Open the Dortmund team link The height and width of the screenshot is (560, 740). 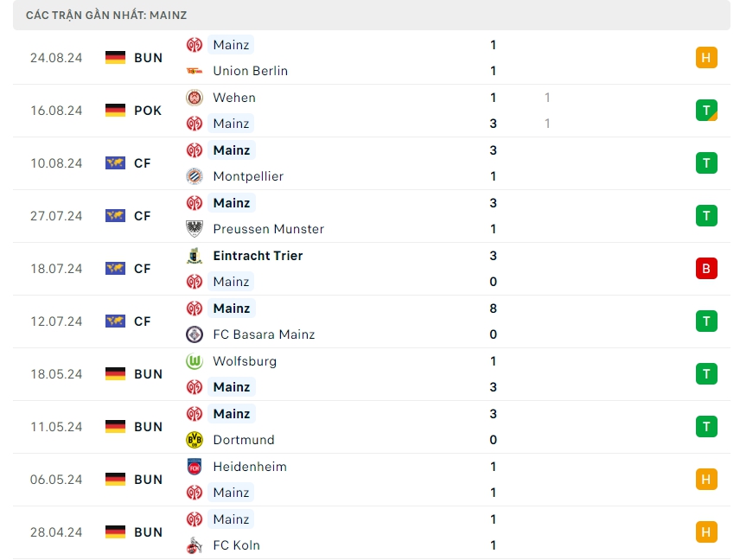coord(244,440)
